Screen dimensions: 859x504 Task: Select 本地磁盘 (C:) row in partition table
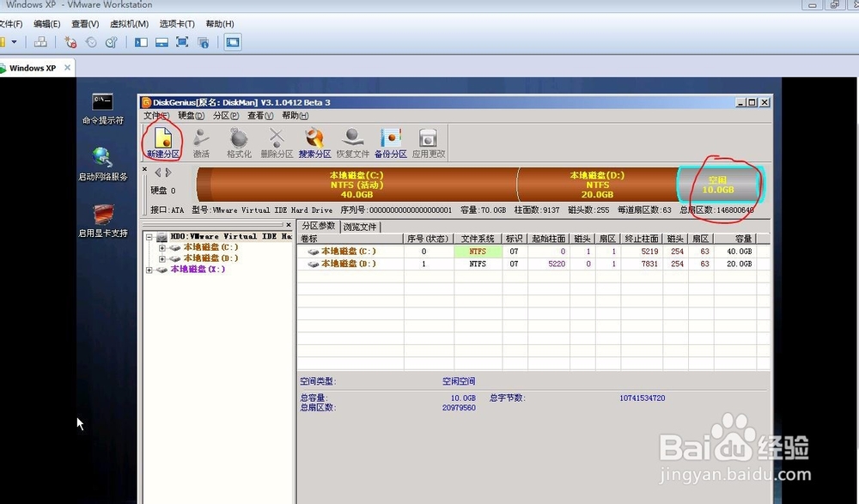pos(533,252)
